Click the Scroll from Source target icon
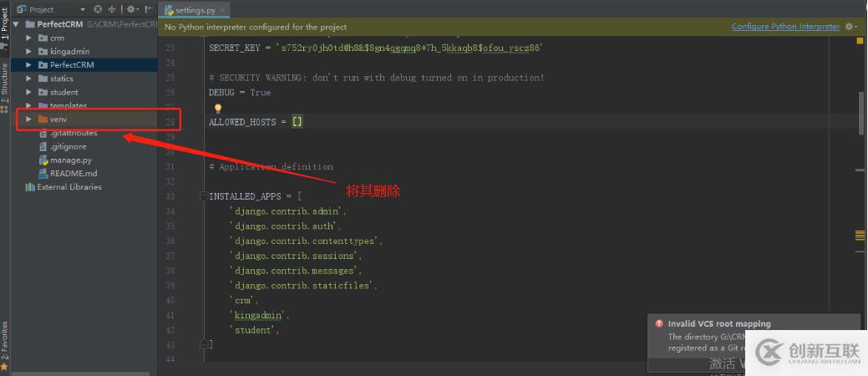 [x=98, y=9]
